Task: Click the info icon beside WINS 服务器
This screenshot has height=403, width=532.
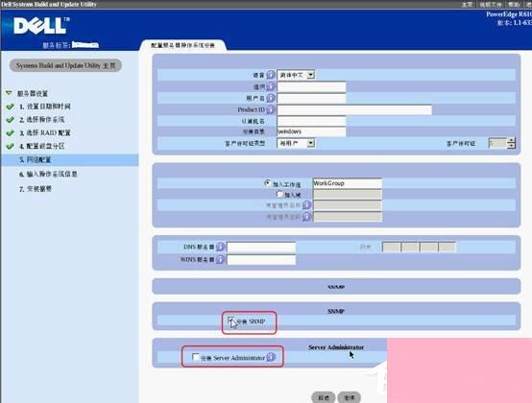Action: point(220,260)
